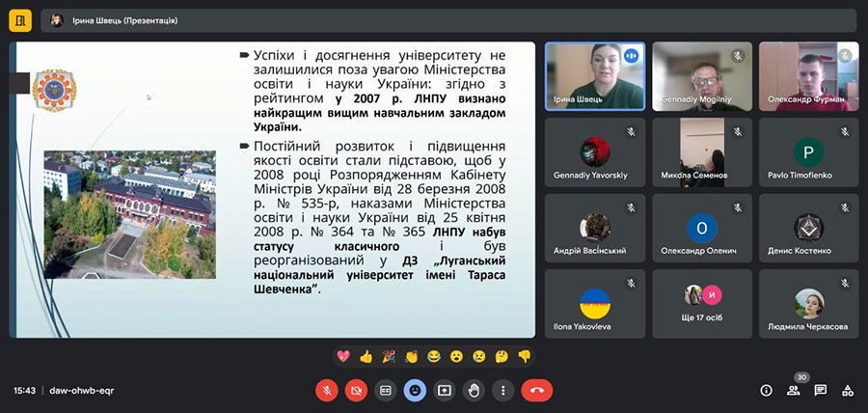Viewport: 868px width, 413px height.
Task: Open the activities shapes icon
Action: pyautogui.click(x=848, y=390)
